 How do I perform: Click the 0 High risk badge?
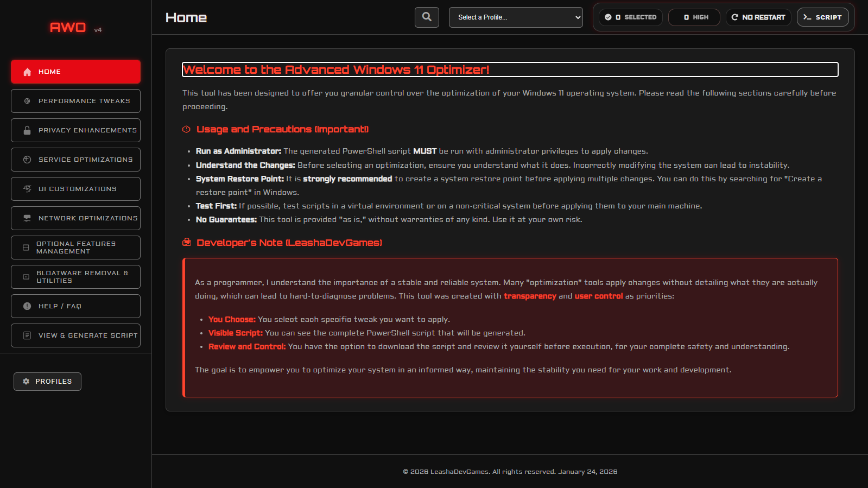coord(694,17)
